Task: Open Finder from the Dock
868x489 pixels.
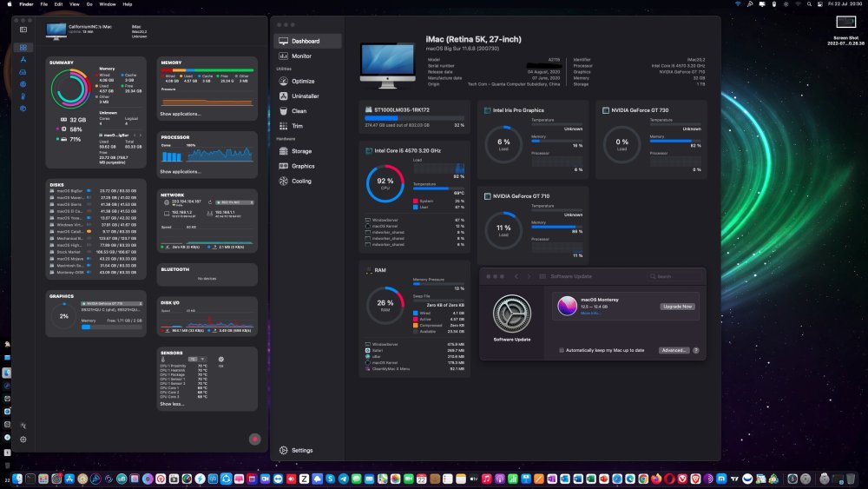Action: pyautogui.click(x=17, y=479)
